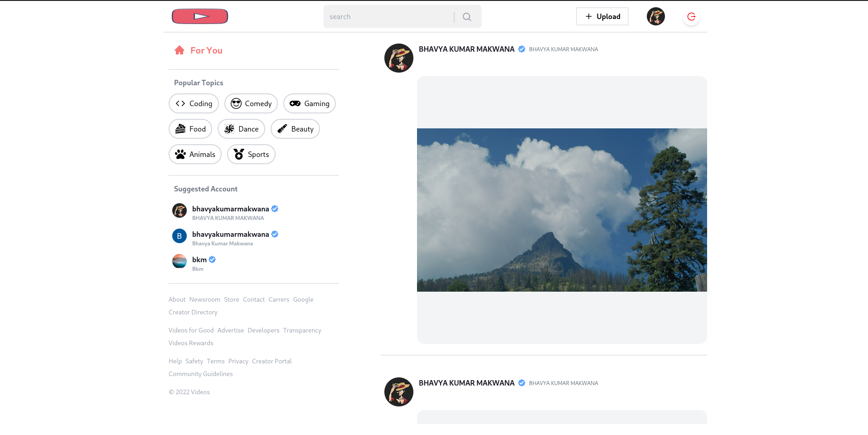The width and height of the screenshot is (868, 435).
Task: Click the red logout icon
Action: [691, 17]
